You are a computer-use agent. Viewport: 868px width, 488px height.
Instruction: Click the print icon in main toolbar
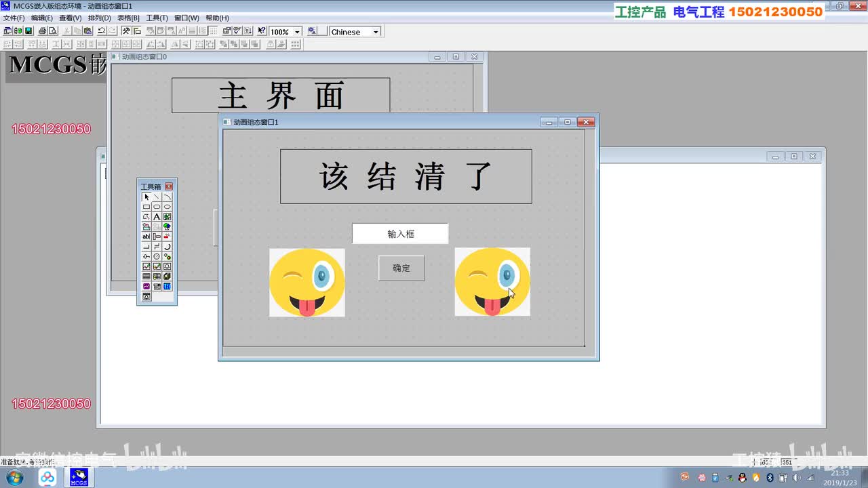point(42,31)
